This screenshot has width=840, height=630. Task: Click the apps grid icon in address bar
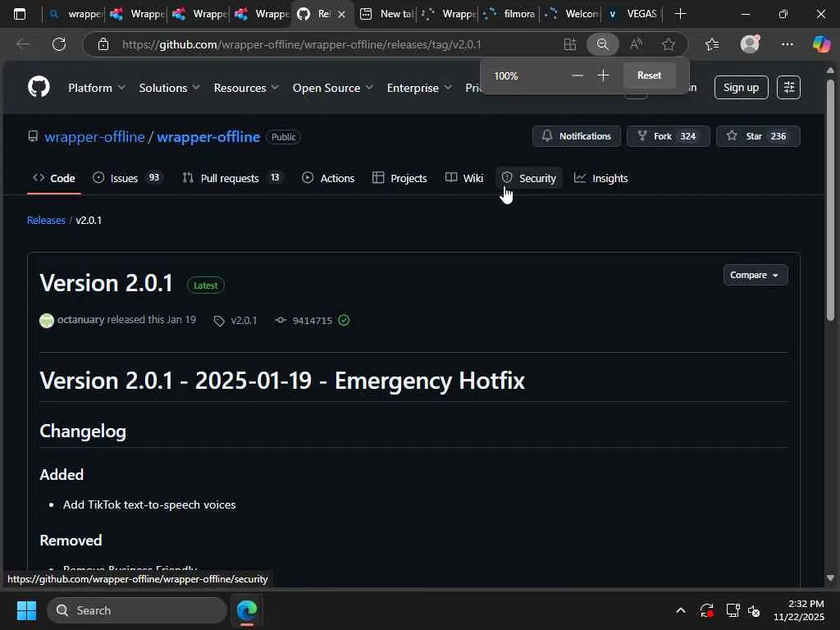click(570, 44)
